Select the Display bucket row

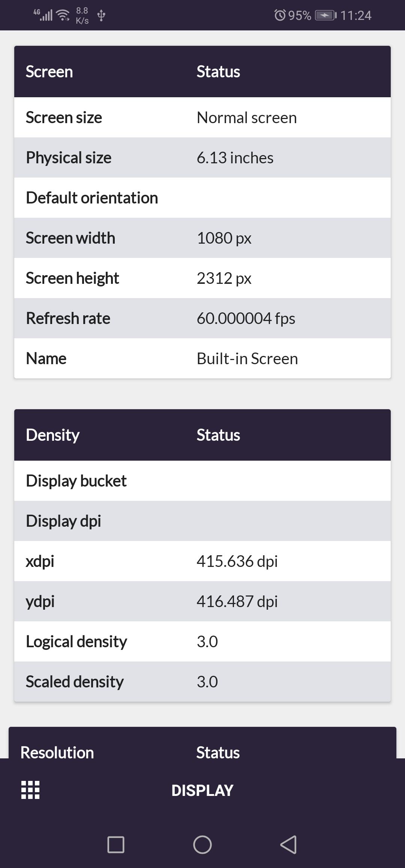coord(202,481)
